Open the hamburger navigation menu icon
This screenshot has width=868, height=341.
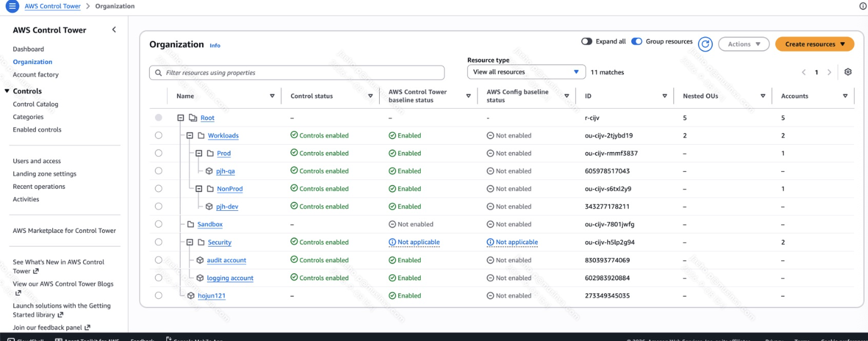13,6
